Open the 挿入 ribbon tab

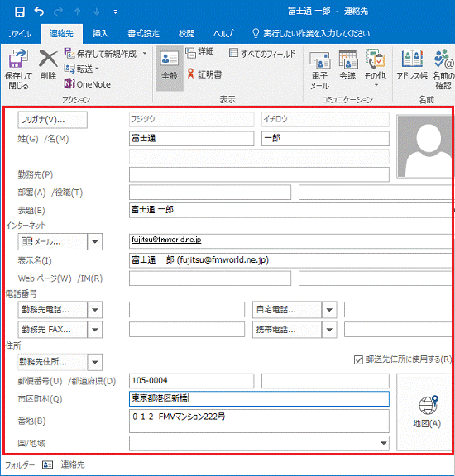(x=101, y=33)
